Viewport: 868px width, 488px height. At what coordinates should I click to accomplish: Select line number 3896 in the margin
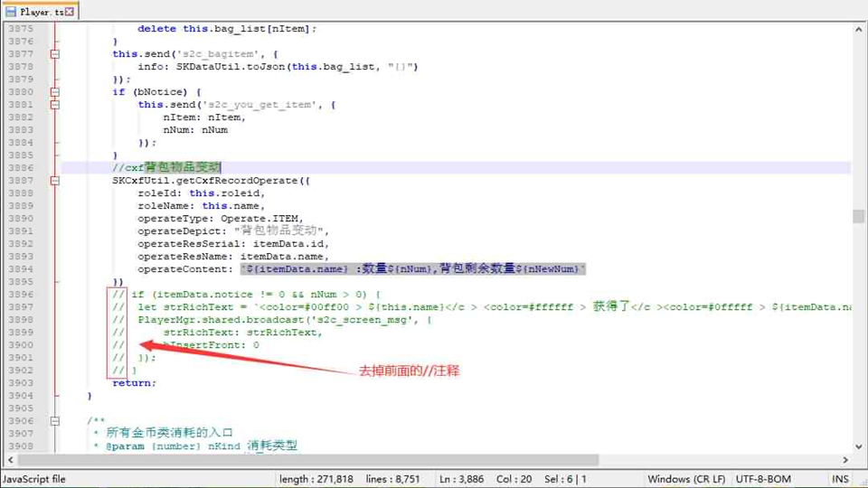[20, 295]
